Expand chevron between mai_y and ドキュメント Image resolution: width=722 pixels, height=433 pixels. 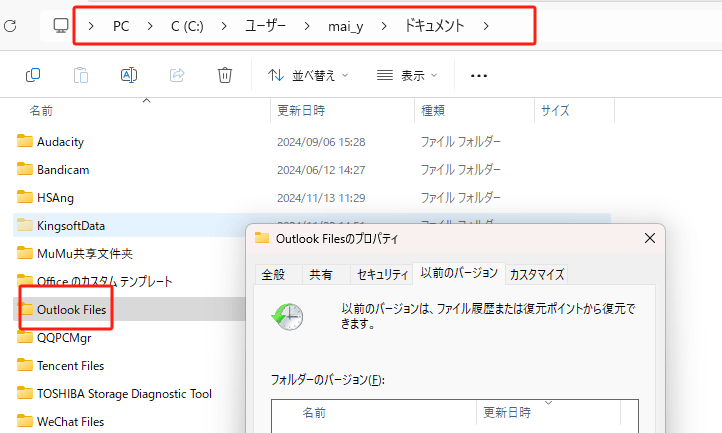384,26
